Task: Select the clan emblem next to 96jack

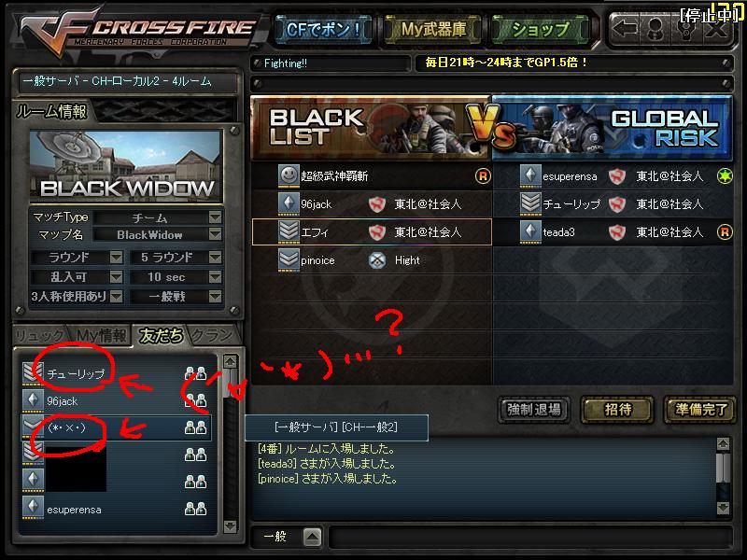Action: coord(377,204)
